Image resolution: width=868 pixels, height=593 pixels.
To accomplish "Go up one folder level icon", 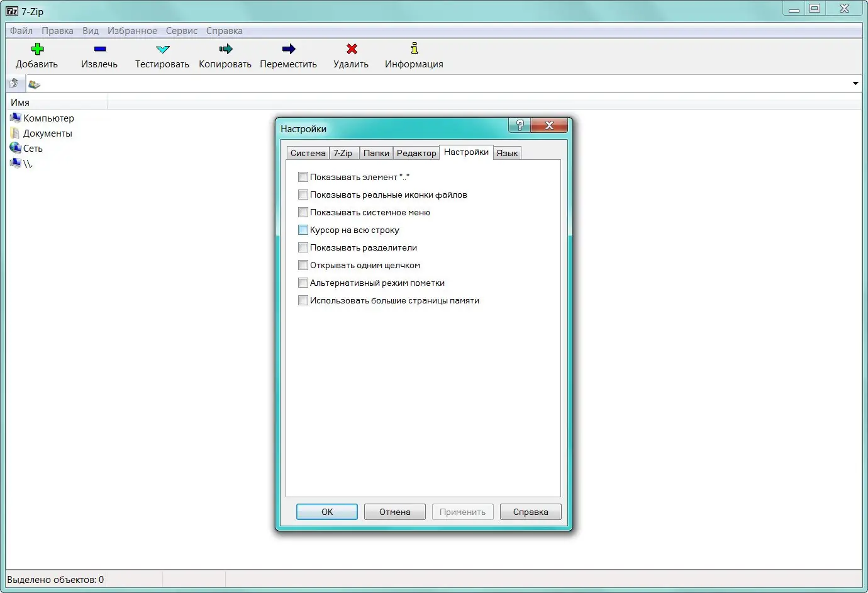I will [14, 83].
